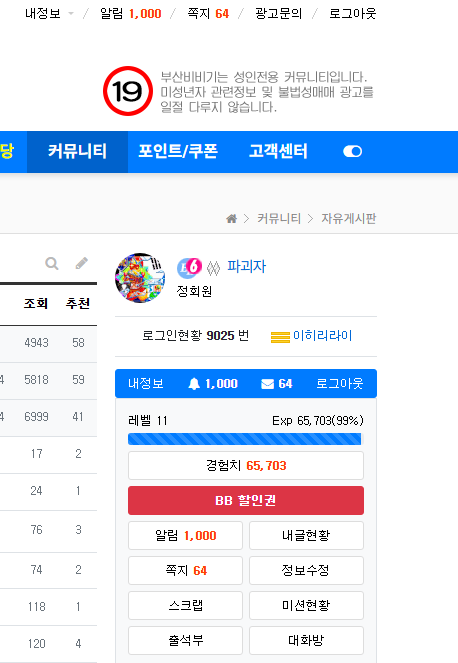458x663 pixels.
Task: Click the bell icon showing 1,000
Action: tap(194, 384)
